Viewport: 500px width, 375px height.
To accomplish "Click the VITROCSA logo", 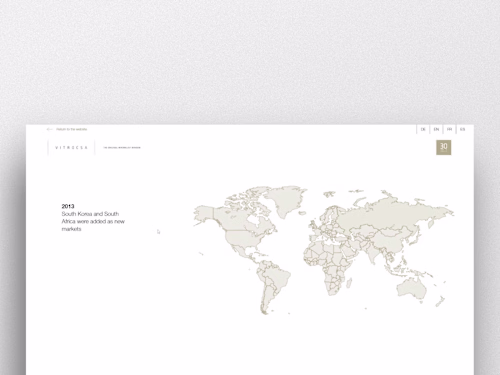I will click(71, 148).
